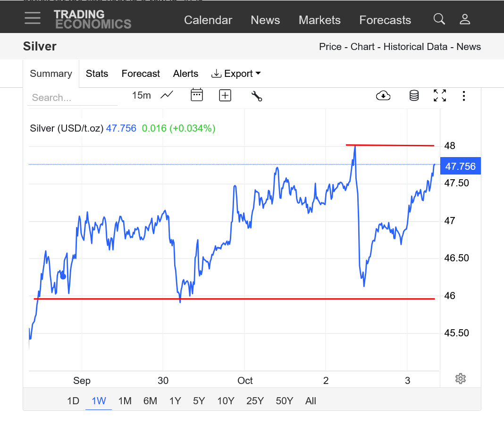
Task: Click the search magnifier icon
Action: 439,19
